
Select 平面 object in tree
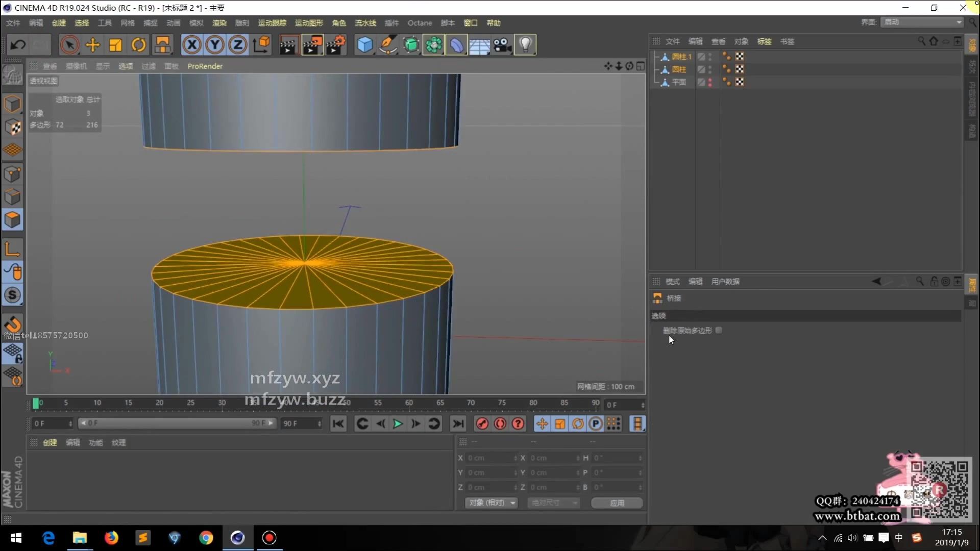point(679,82)
